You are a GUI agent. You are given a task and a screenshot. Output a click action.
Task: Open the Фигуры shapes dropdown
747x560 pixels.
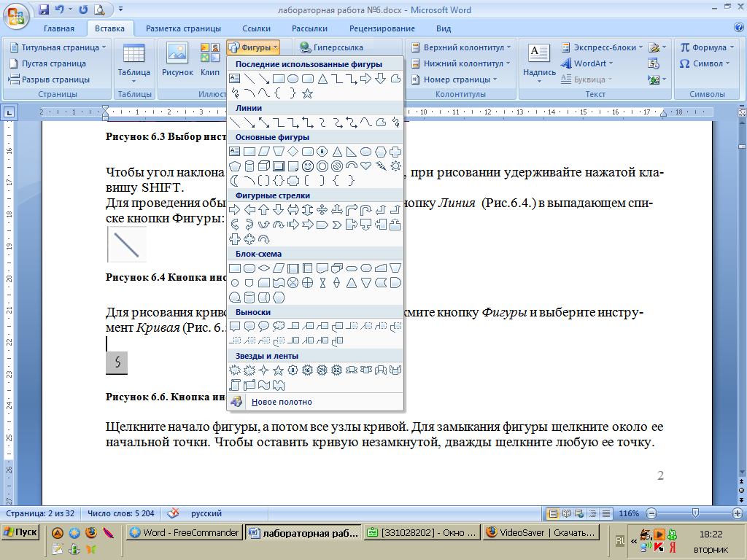(x=253, y=47)
